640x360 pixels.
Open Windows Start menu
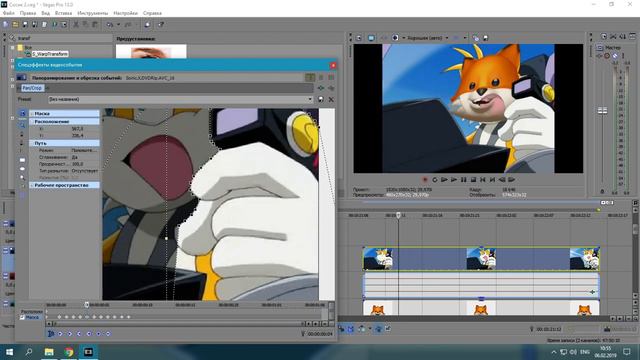pyautogui.click(x=9, y=351)
